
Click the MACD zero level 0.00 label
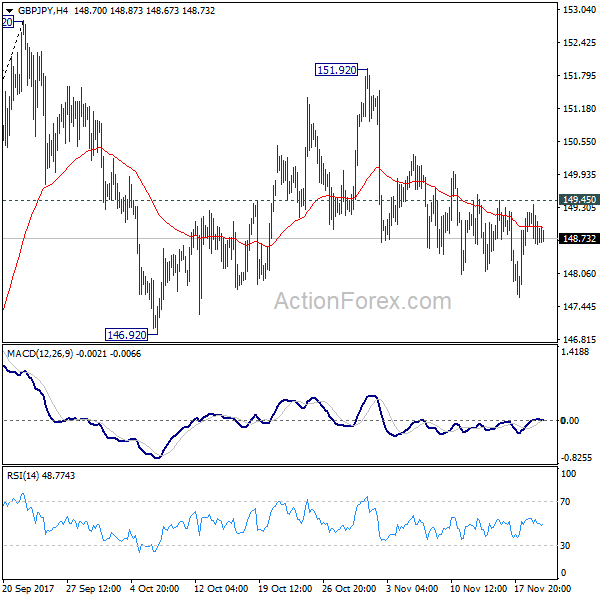[570, 421]
